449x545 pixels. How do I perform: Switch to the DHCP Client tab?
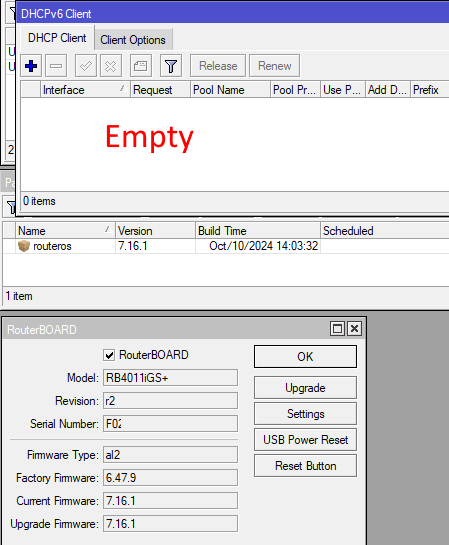click(57, 38)
